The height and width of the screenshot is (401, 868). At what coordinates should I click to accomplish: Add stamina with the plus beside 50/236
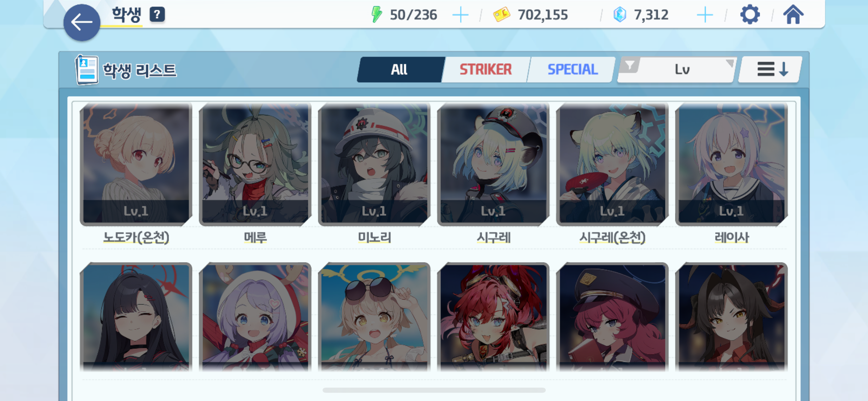460,15
